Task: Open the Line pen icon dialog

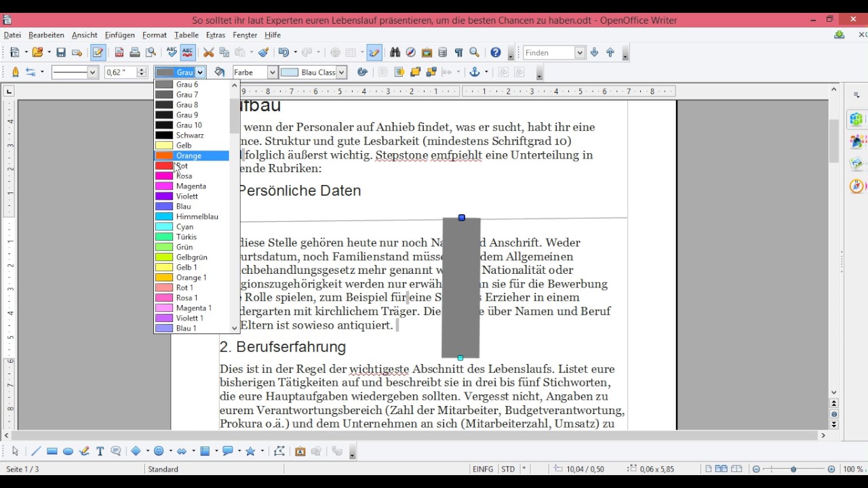Action: pyautogui.click(x=15, y=72)
